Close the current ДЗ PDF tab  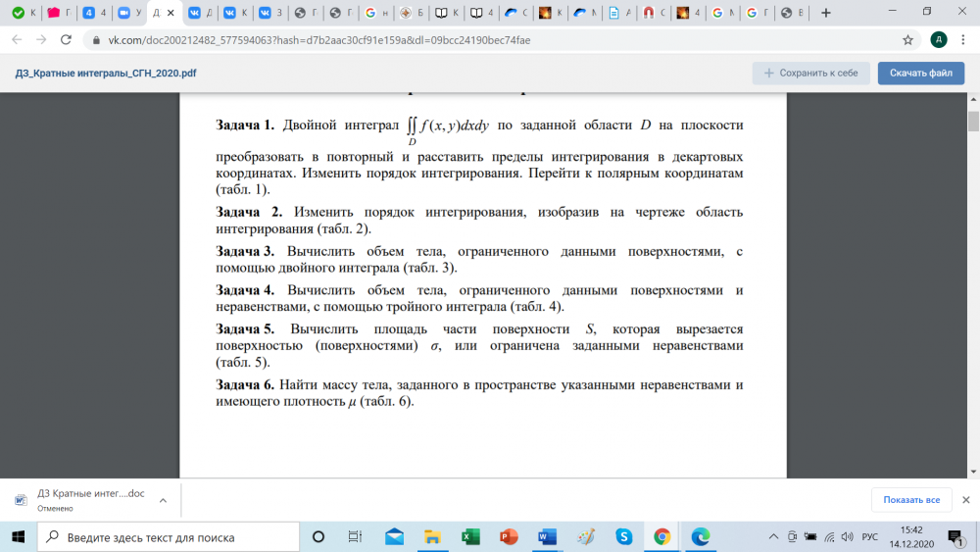tap(171, 13)
